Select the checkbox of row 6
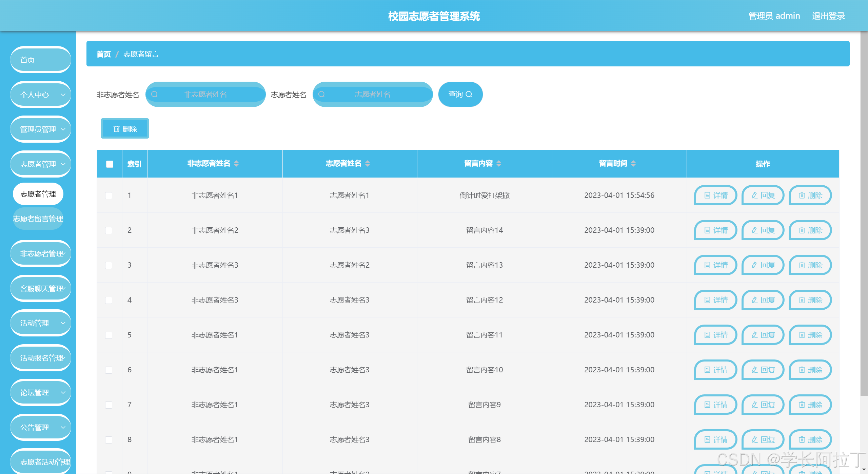868x474 pixels. pyautogui.click(x=108, y=370)
